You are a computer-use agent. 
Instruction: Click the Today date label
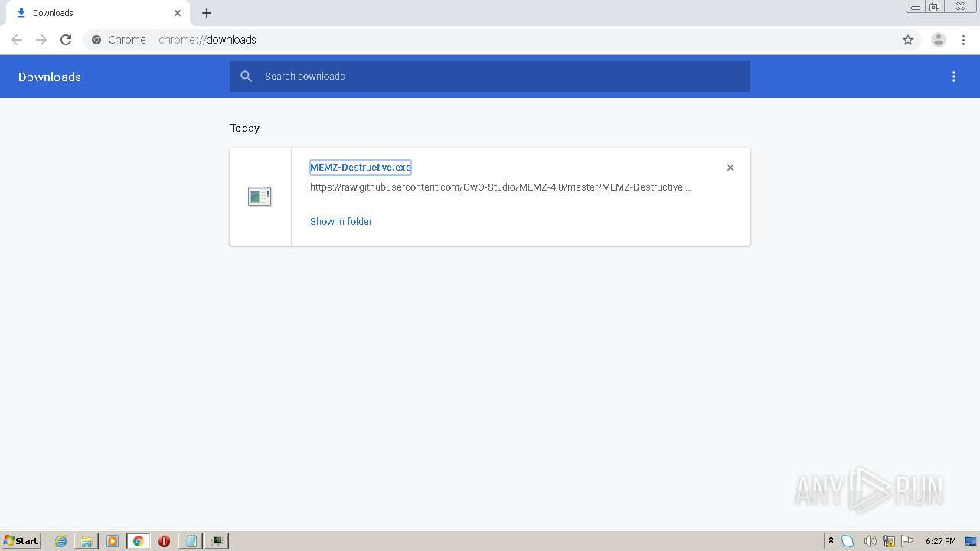pos(244,128)
